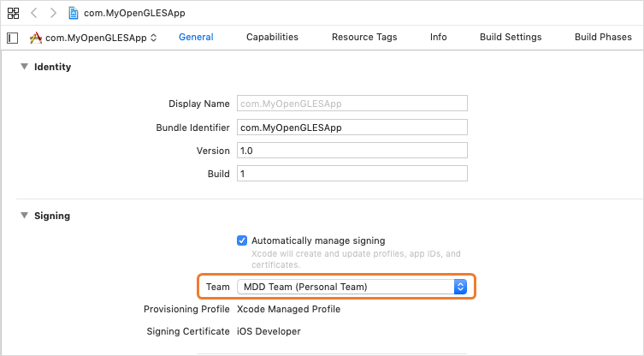Viewport: 644px width, 356px height.
Task: Click the Identity section heading
Action: [x=52, y=67]
